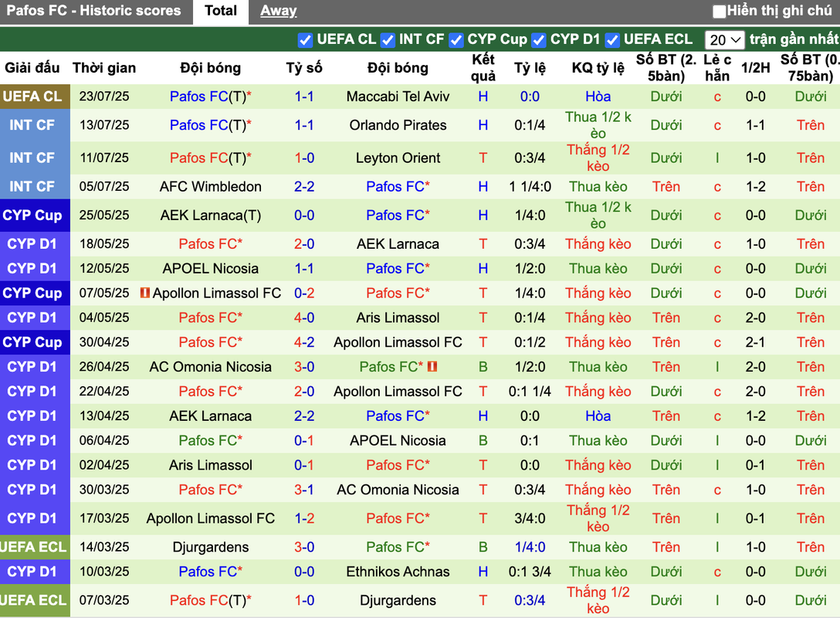Click the 'Pafos FC - Historic scores' title
The image size is (840, 618).
93,11
